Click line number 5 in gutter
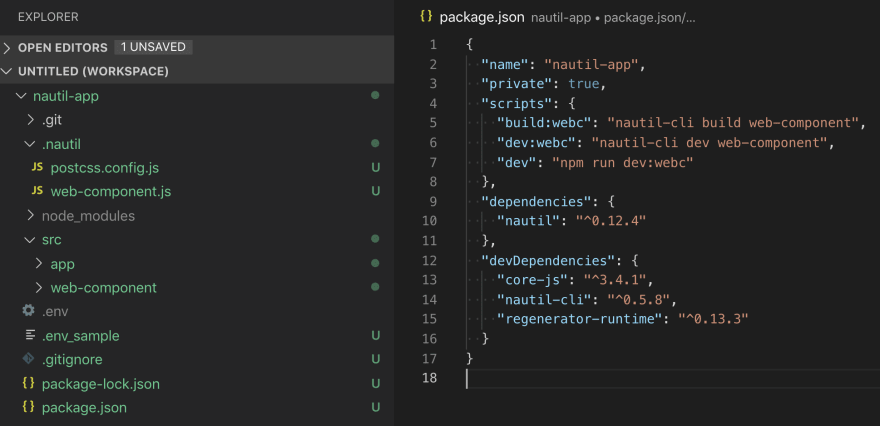The width and height of the screenshot is (880, 426). 433,123
